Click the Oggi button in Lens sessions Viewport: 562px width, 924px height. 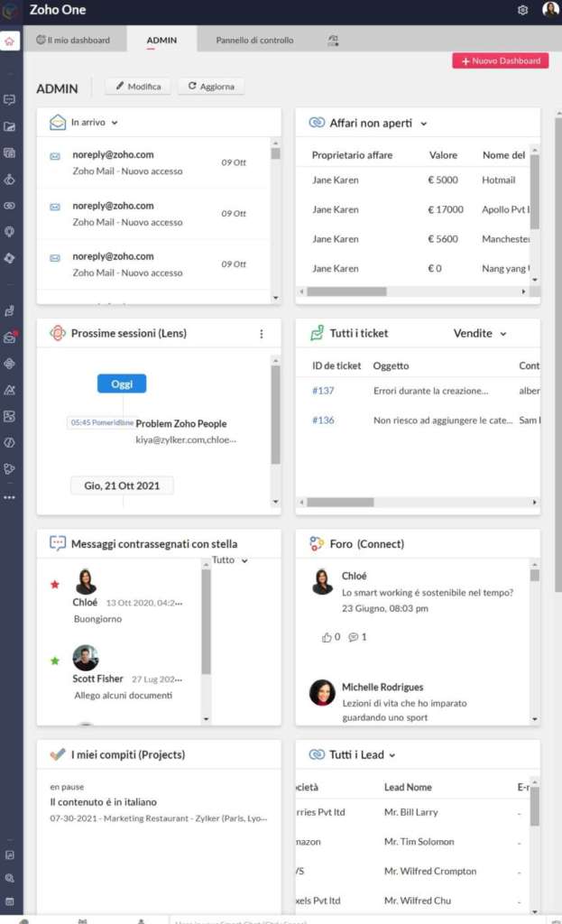[x=122, y=383]
